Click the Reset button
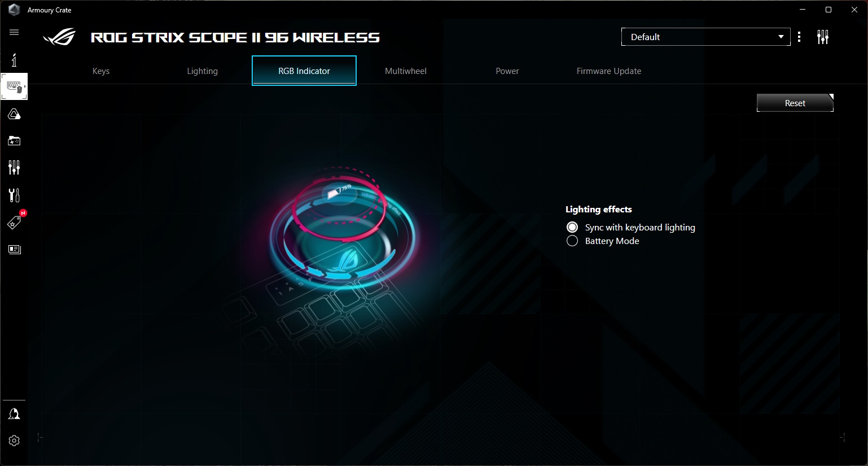Screen dimensions: 868x466 pyautogui.click(x=795, y=103)
